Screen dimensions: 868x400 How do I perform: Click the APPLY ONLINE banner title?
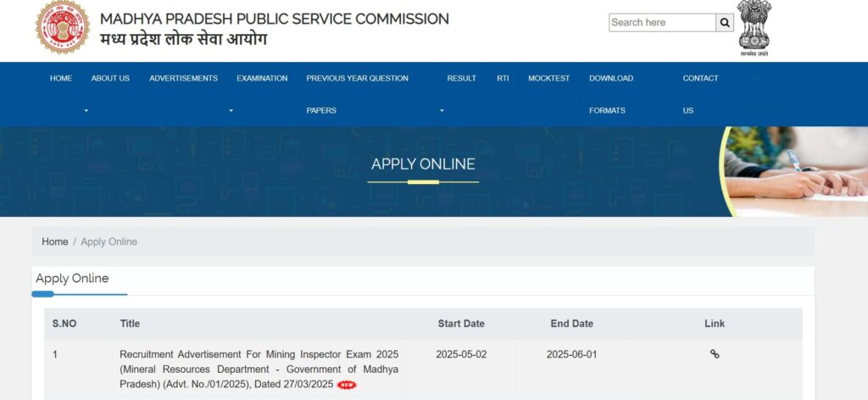click(423, 164)
